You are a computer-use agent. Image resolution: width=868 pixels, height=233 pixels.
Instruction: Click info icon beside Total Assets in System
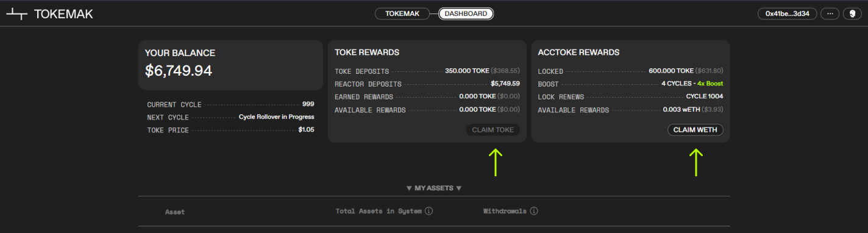click(x=429, y=211)
